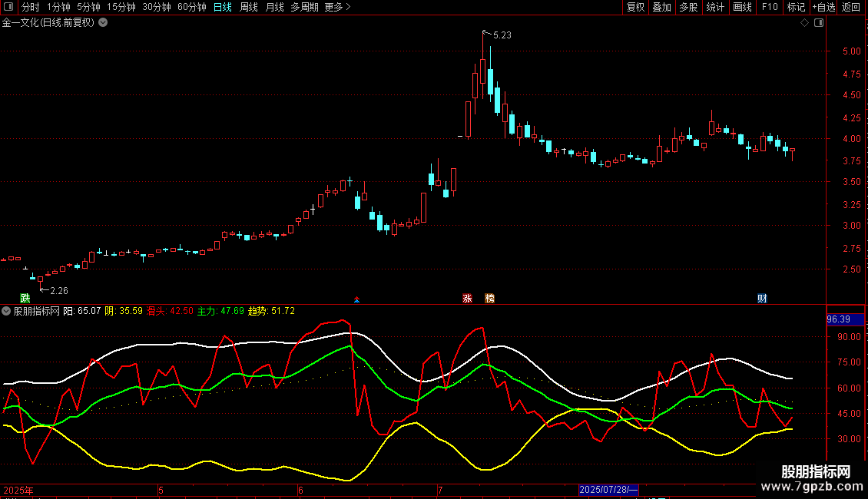The image size is (868, 499).
Task: Click the 96.39 indicator axis value box
Action: 845,319
